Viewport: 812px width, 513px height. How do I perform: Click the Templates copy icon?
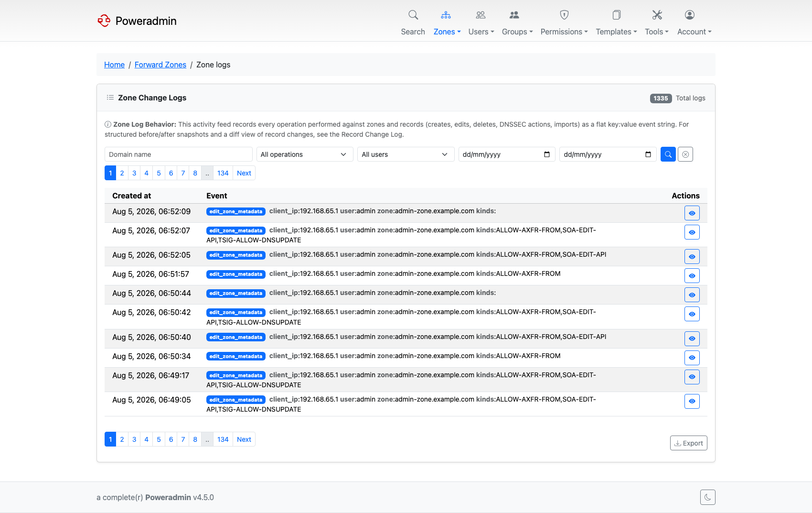tap(617, 15)
